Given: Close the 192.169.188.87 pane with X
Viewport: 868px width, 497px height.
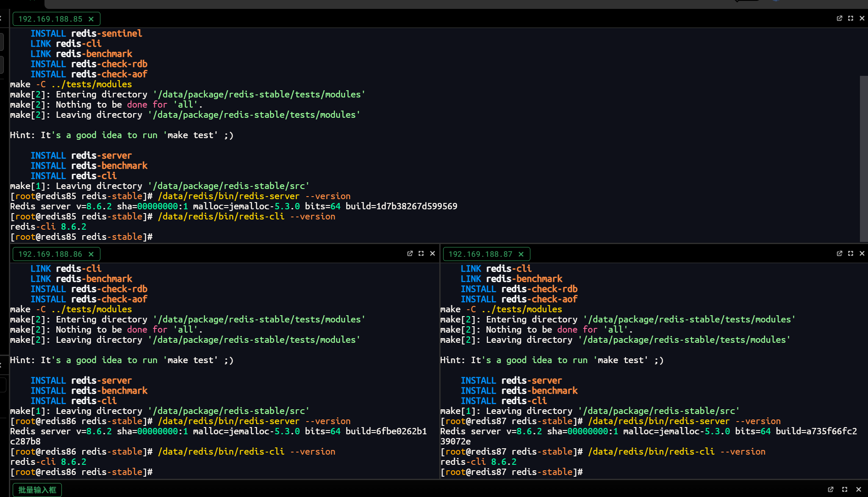Looking at the screenshot, I should [x=862, y=253].
